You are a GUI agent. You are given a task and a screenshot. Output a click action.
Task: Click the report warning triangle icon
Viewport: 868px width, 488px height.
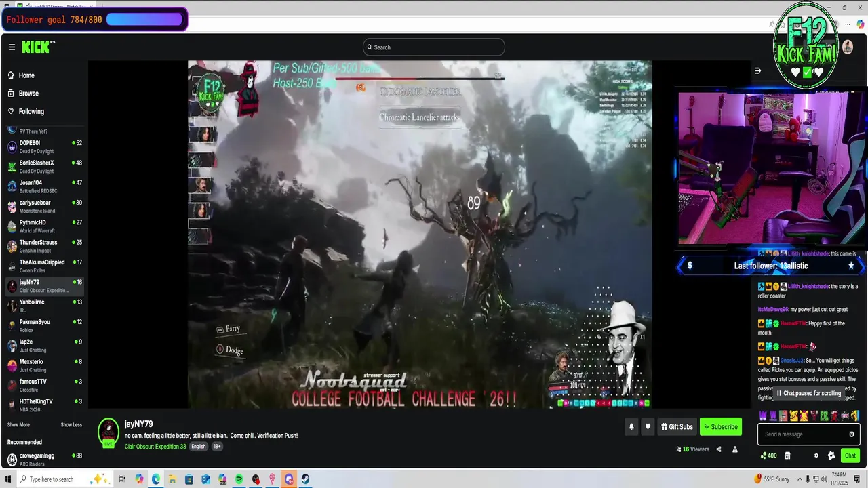coord(735,449)
